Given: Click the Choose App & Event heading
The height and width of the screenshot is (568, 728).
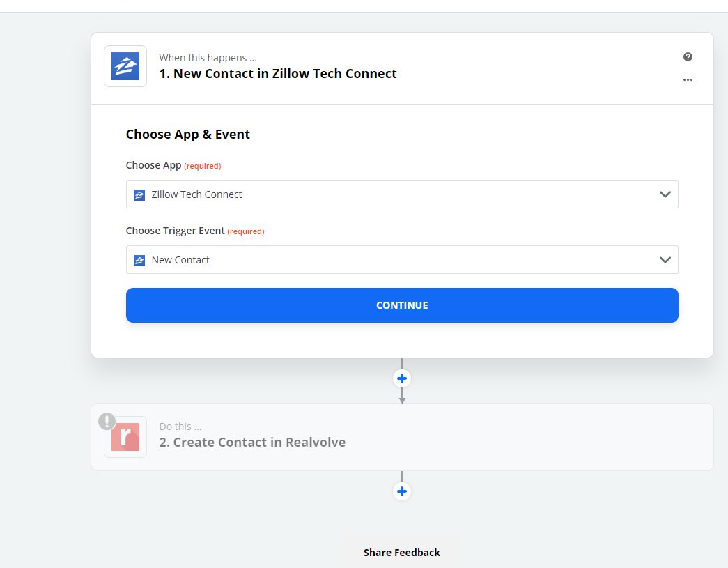Looking at the screenshot, I should [187, 135].
